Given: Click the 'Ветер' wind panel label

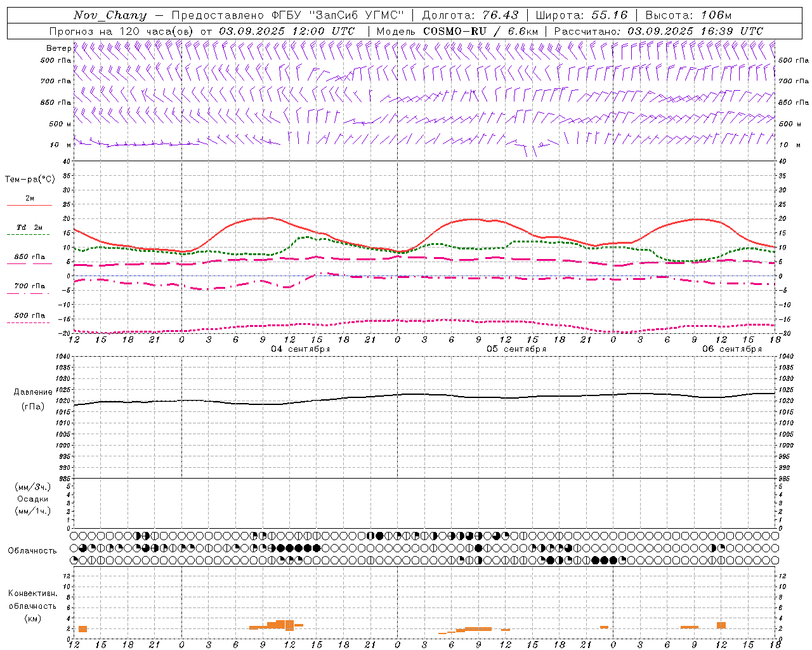Looking at the screenshot, I should pos(58,48).
